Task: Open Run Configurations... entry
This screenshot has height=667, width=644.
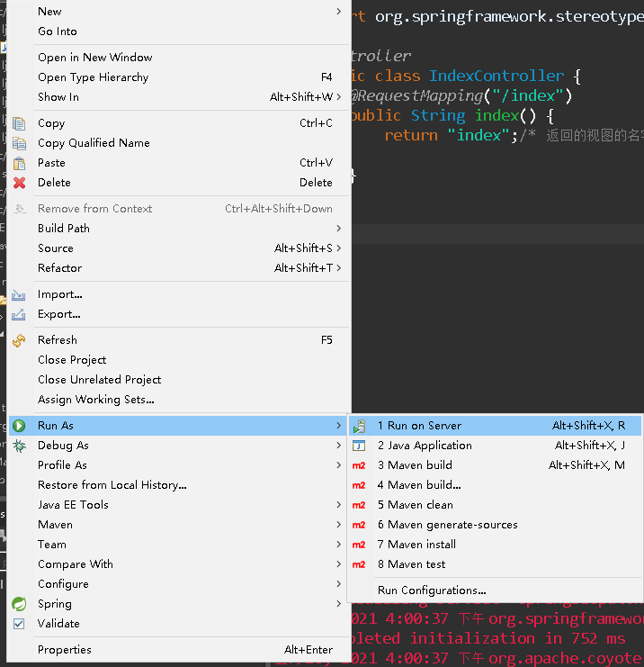Action: (x=495, y=590)
